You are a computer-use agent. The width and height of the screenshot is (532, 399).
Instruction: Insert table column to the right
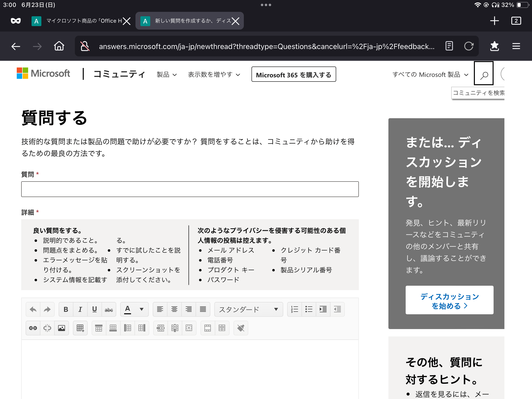(x=142, y=328)
